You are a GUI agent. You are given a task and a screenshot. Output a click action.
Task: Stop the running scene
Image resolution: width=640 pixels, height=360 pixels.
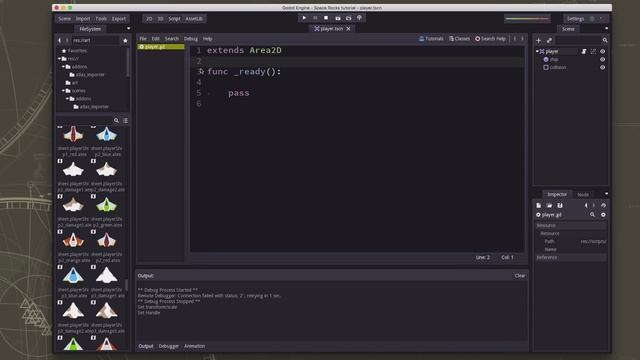(326, 18)
